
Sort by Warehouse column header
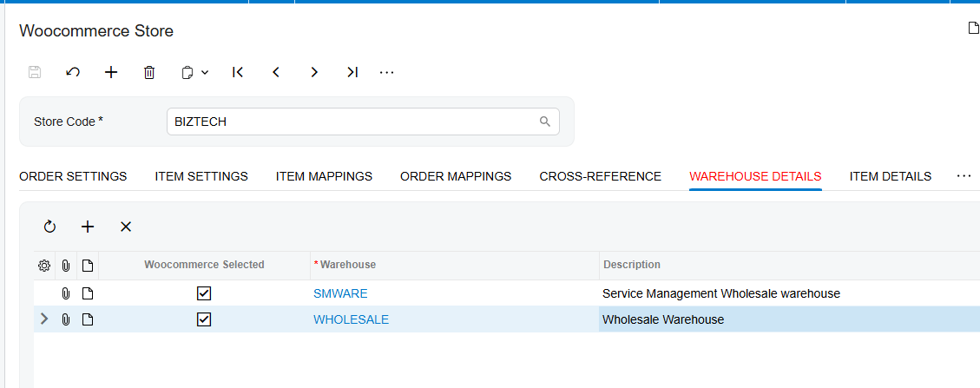click(348, 265)
